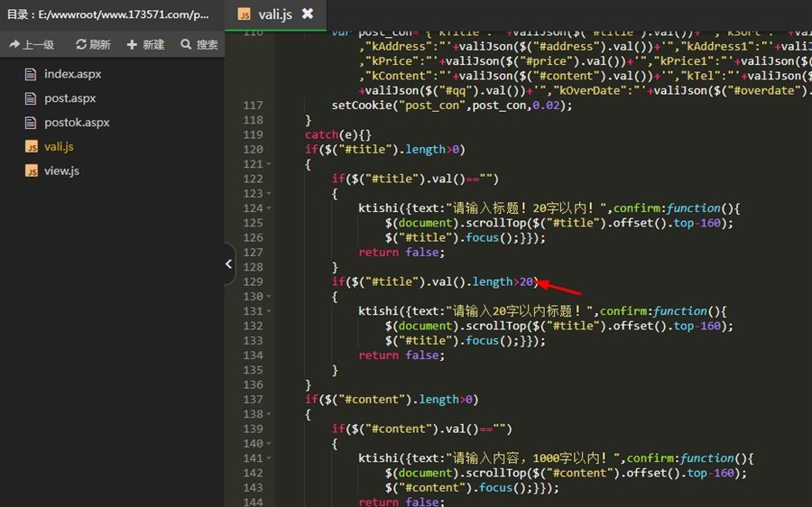Close the vali.js tab
812x507 pixels.
point(308,14)
